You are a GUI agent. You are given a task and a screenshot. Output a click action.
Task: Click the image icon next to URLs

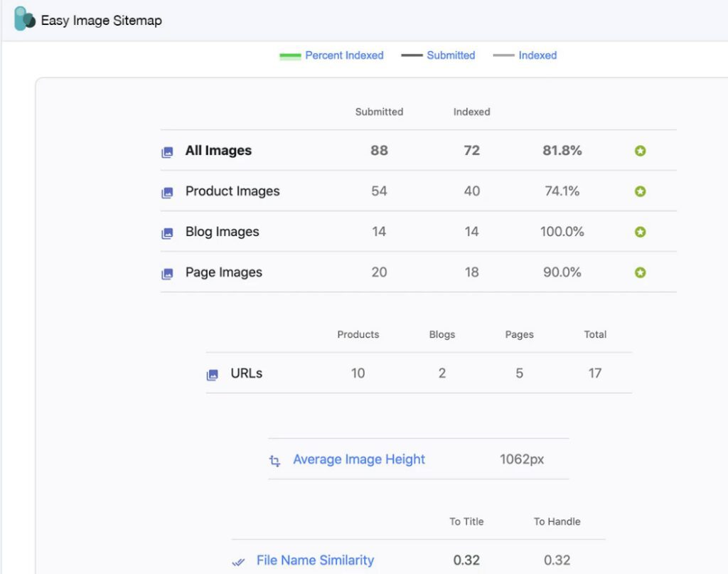click(212, 373)
